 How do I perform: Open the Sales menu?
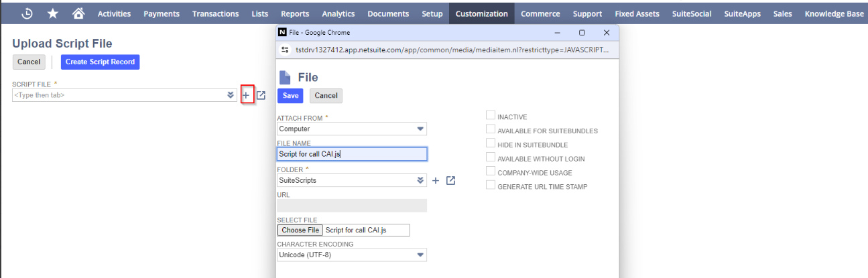pos(782,13)
